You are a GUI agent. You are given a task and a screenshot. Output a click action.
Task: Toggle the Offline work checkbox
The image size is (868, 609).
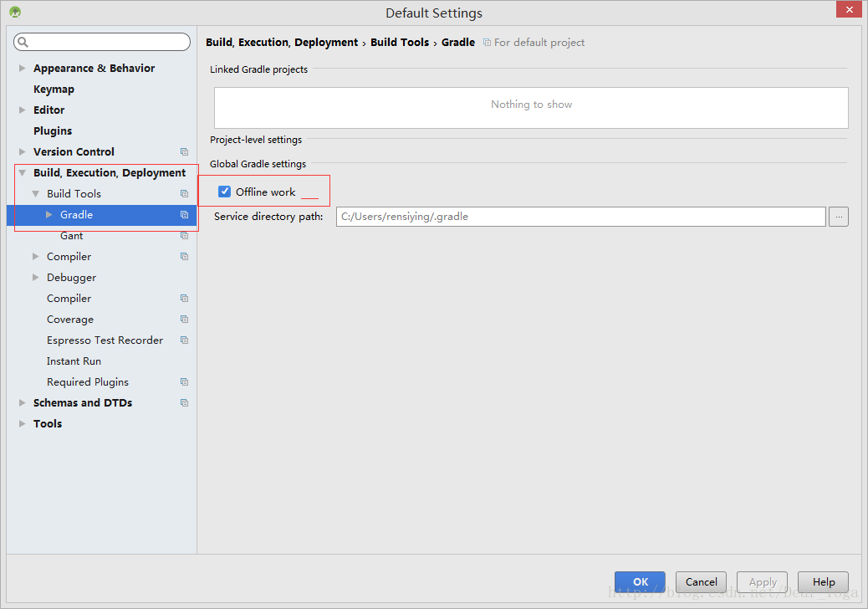[x=224, y=192]
